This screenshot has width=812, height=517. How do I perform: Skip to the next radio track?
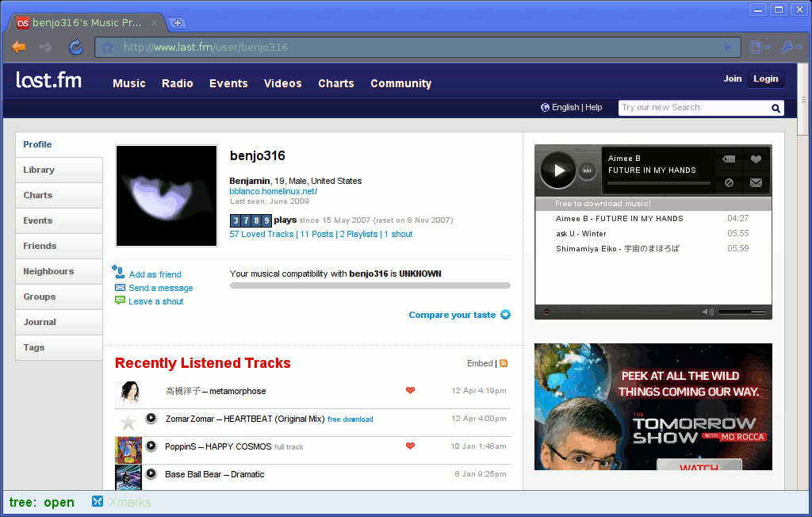(587, 170)
